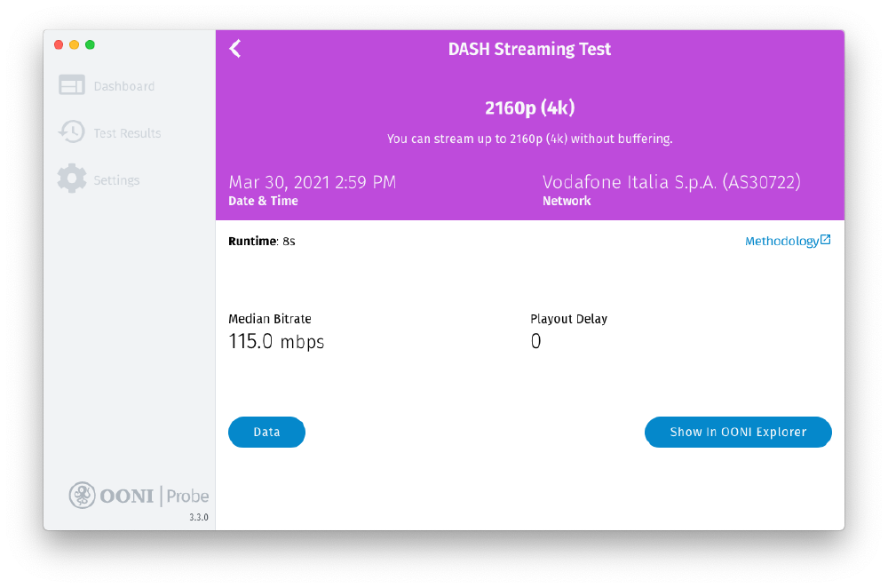Image resolution: width=888 pixels, height=588 pixels.
Task: Click the Dashboard sidebar icon
Action: [x=72, y=85]
